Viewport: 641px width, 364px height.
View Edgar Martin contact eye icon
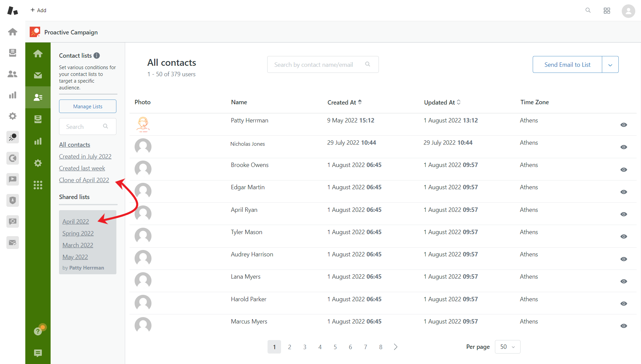coord(623,192)
